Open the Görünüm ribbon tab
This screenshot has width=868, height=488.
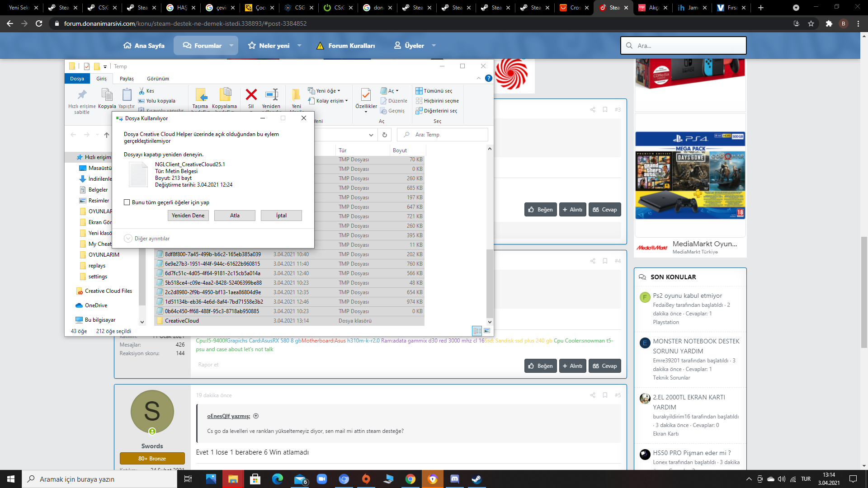tap(158, 79)
